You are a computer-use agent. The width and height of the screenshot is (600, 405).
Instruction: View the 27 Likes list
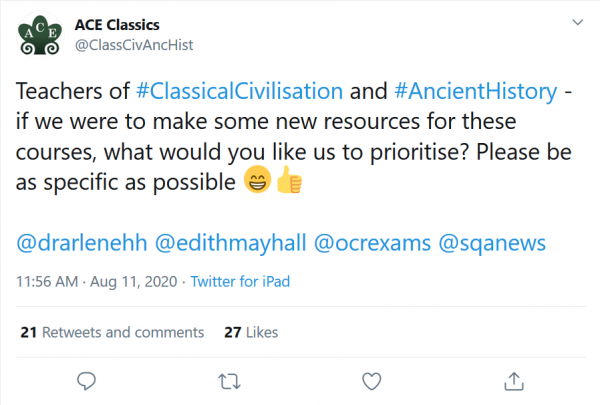(251, 332)
